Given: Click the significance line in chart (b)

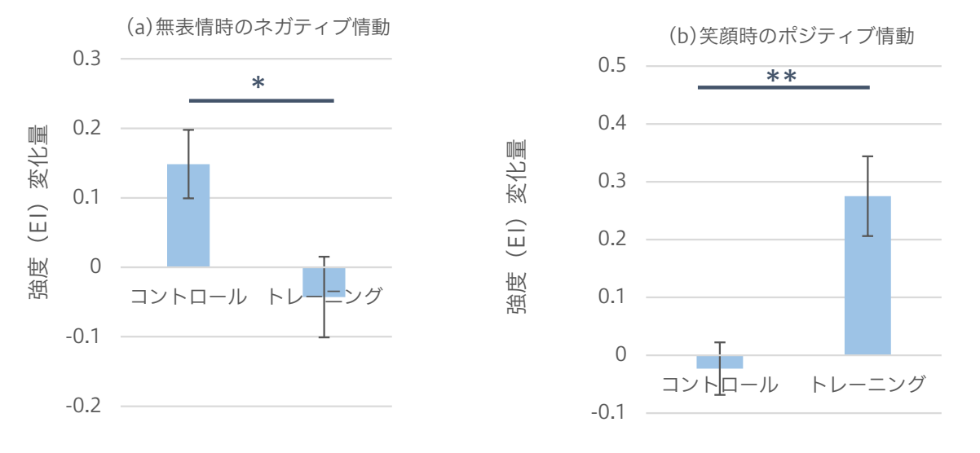Looking at the screenshot, I should [784, 86].
